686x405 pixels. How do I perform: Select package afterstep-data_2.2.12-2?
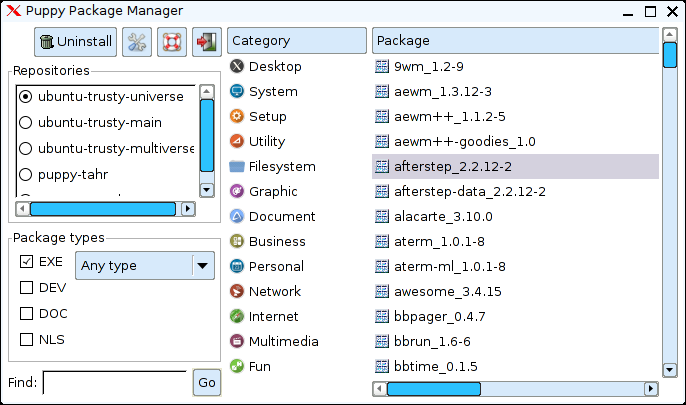click(515, 191)
